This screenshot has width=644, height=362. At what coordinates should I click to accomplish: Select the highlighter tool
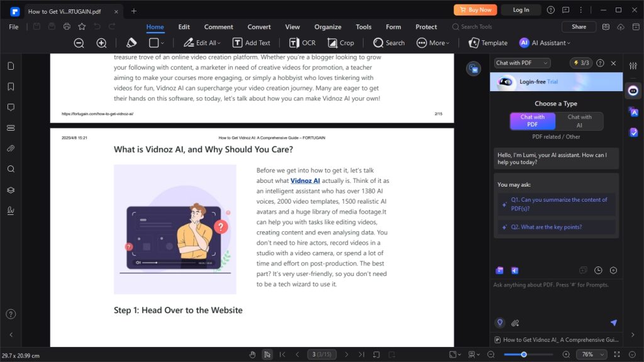pos(131,43)
